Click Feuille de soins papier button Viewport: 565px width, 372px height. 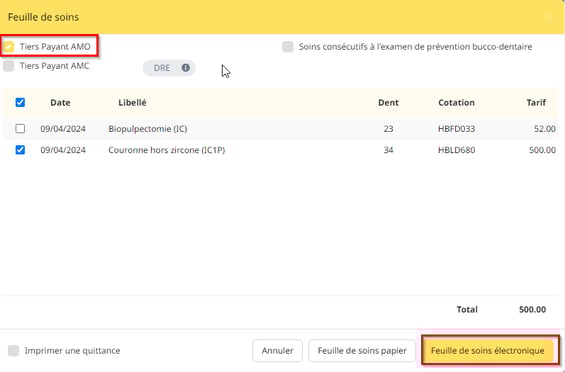point(362,351)
